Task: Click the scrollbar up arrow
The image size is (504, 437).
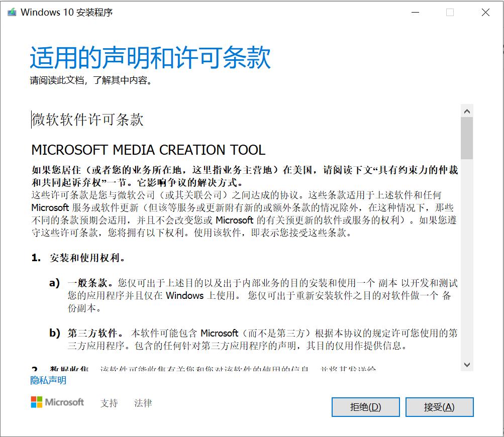Action: click(x=467, y=110)
